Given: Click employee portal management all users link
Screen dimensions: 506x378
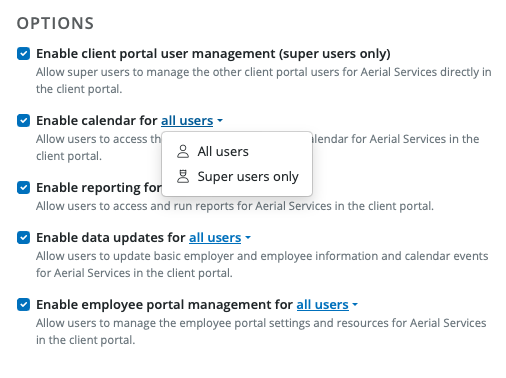Looking at the screenshot, I should pos(323,305).
